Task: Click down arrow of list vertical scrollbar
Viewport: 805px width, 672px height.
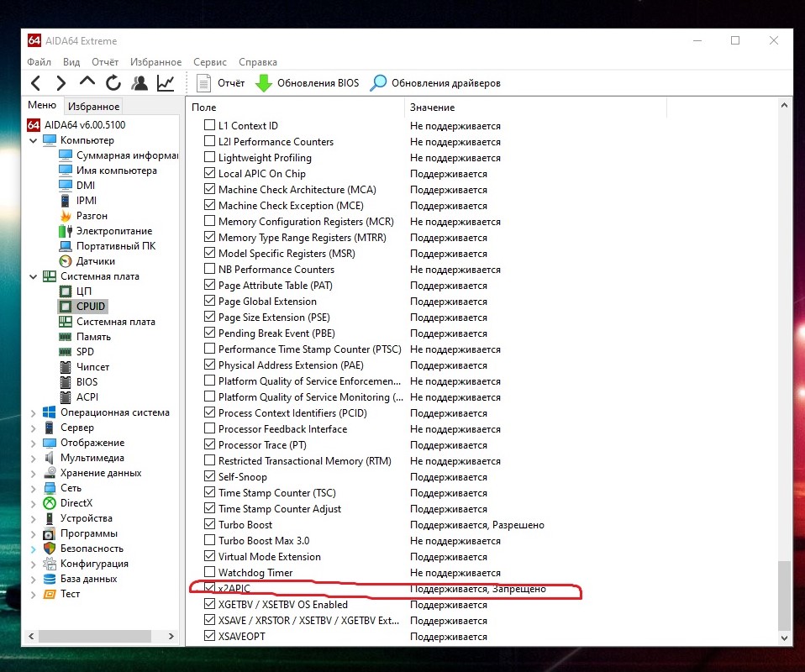Action: (x=784, y=638)
